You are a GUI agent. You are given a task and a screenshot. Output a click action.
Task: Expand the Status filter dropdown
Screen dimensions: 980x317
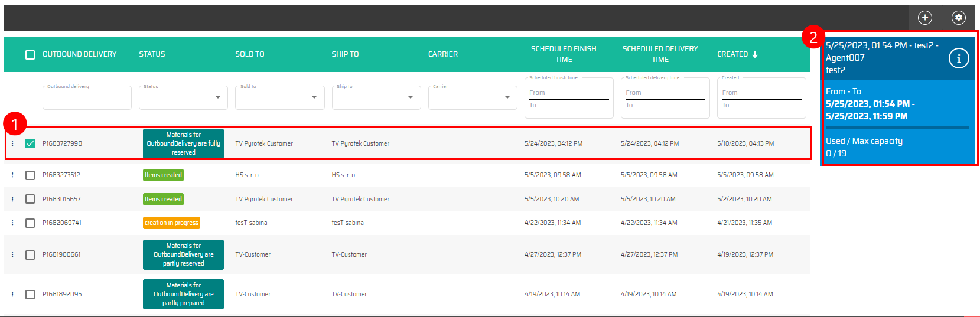pyautogui.click(x=217, y=97)
